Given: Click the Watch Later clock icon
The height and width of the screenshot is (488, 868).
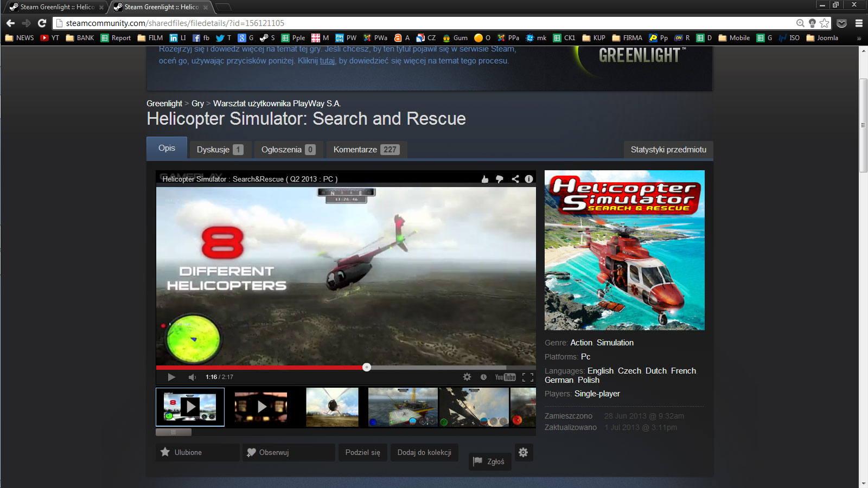Looking at the screenshot, I should click(x=483, y=377).
